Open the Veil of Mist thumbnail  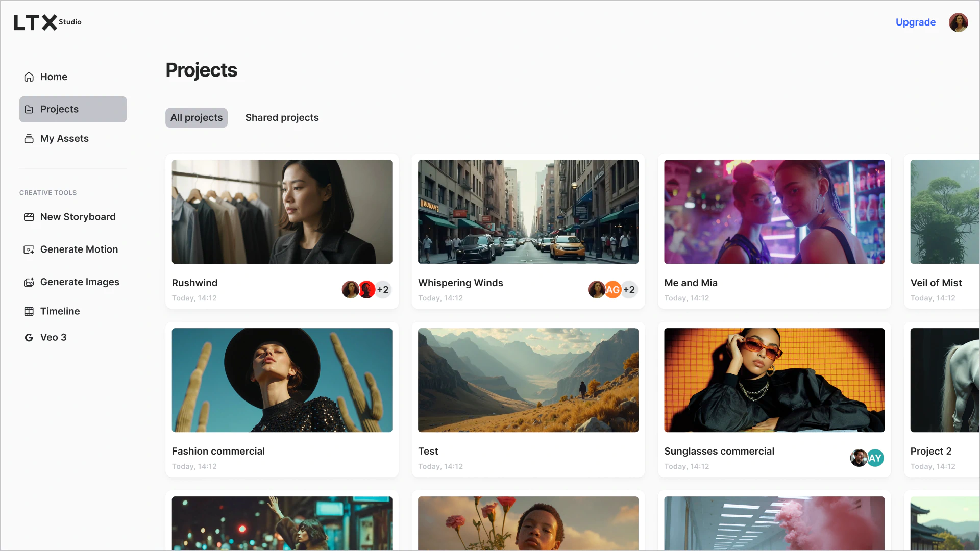point(945,212)
